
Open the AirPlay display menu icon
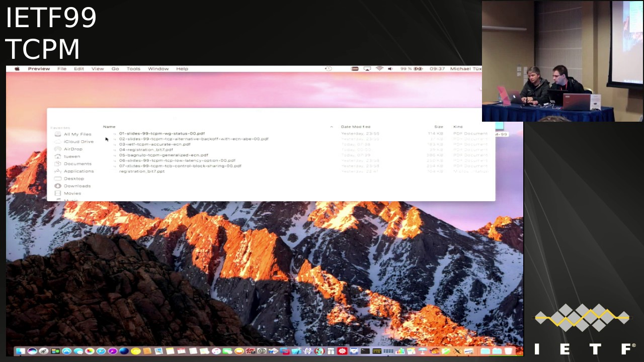point(367,69)
